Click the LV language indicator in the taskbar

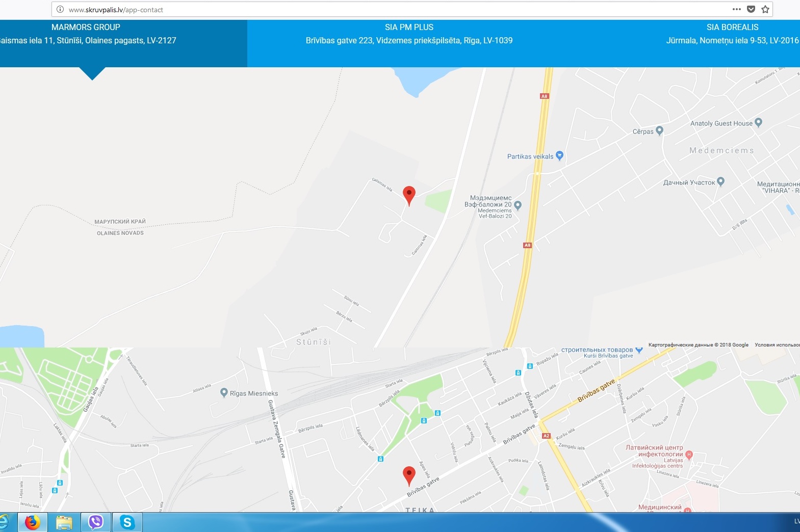point(797,521)
